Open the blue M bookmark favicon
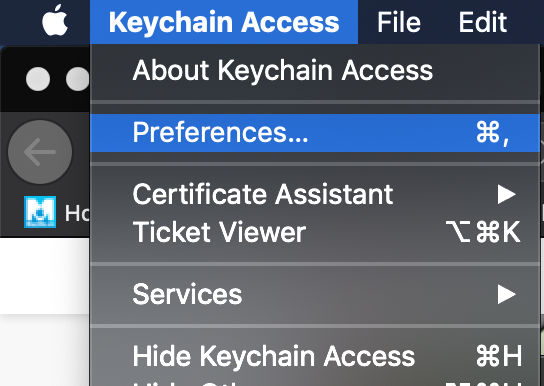This screenshot has width=544, height=386. (40, 212)
